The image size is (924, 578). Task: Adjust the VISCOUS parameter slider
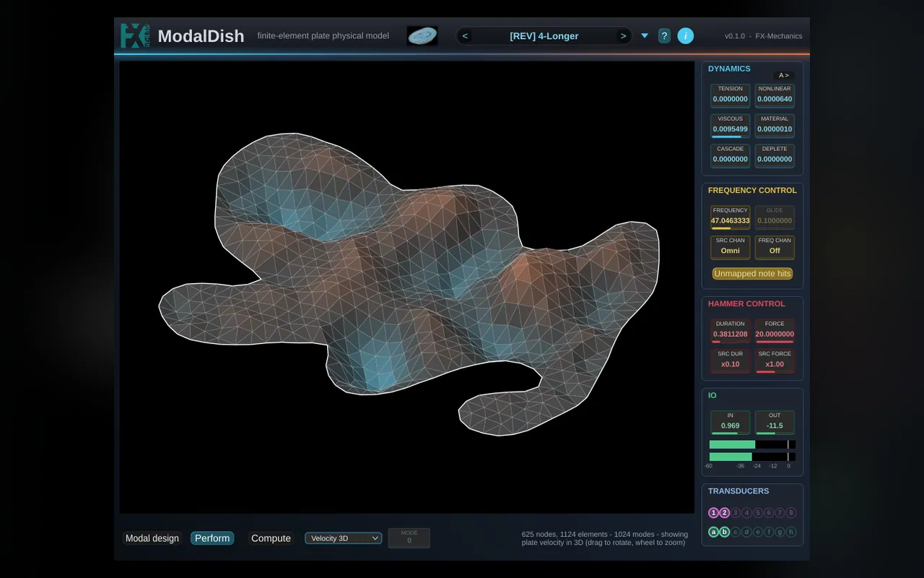[x=730, y=126]
